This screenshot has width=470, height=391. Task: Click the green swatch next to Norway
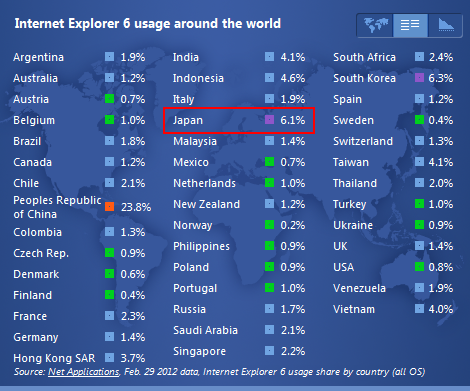269,225
